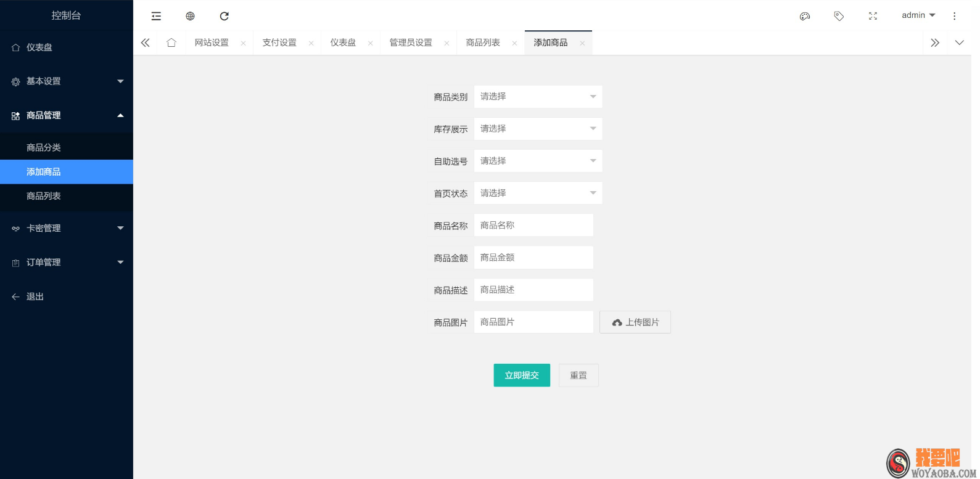Switch to 商品列表 tab
Image resolution: width=980 pixels, height=479 pixels.
(483, 43)
